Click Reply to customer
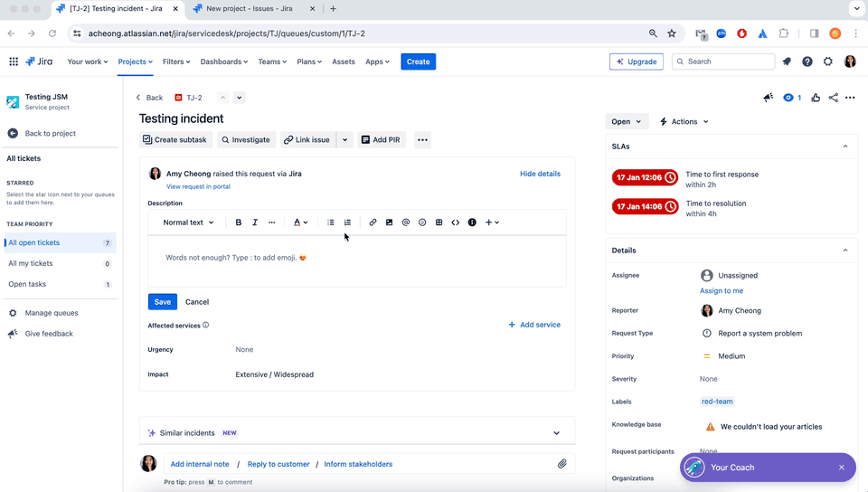 (278, 464)
